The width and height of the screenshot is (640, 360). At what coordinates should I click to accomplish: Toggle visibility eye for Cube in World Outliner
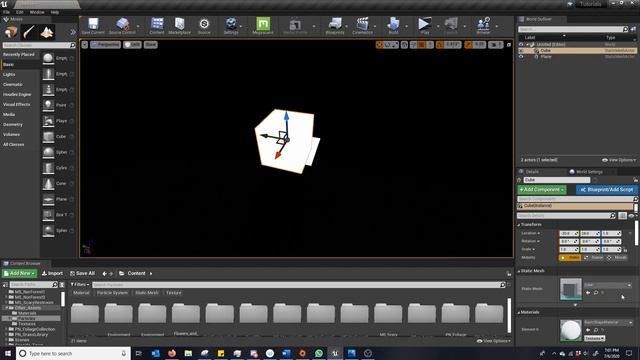pos(521,51)
